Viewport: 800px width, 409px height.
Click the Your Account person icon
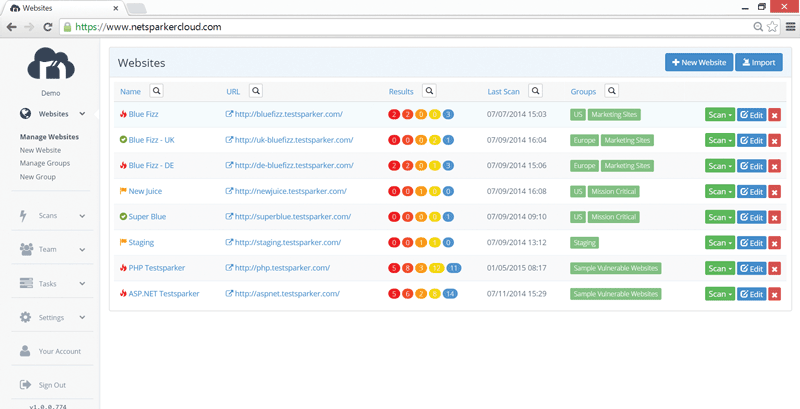25,351
